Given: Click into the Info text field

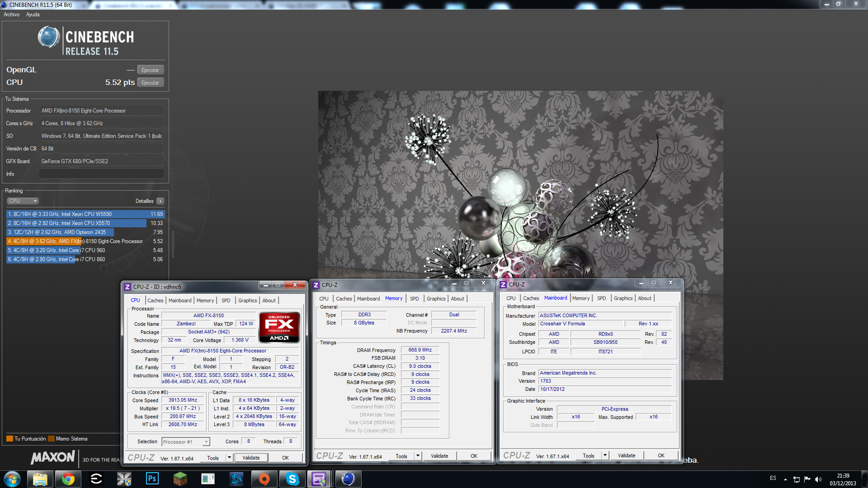Looking at the screenshot, I should pyautogui.click(x=102, y=174).
